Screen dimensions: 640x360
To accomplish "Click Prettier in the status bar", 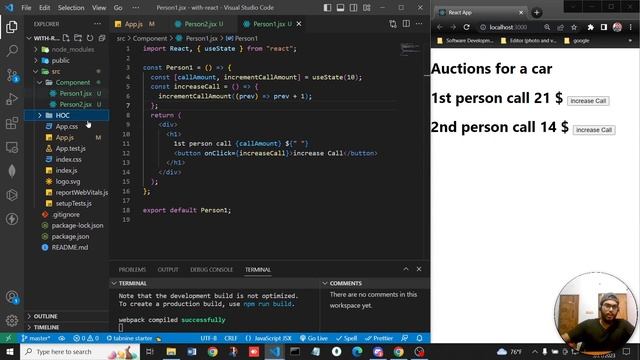I will click(379, 338).
